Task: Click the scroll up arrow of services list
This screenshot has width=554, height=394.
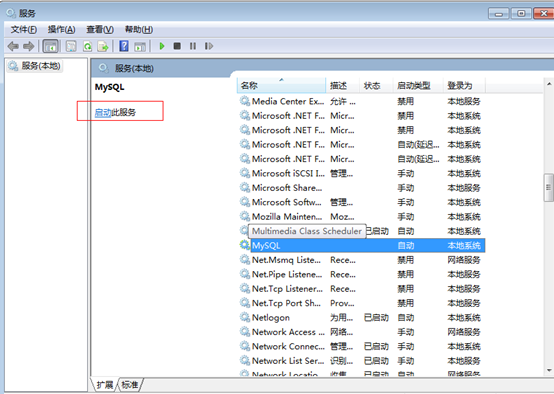Action: [549, 84]
